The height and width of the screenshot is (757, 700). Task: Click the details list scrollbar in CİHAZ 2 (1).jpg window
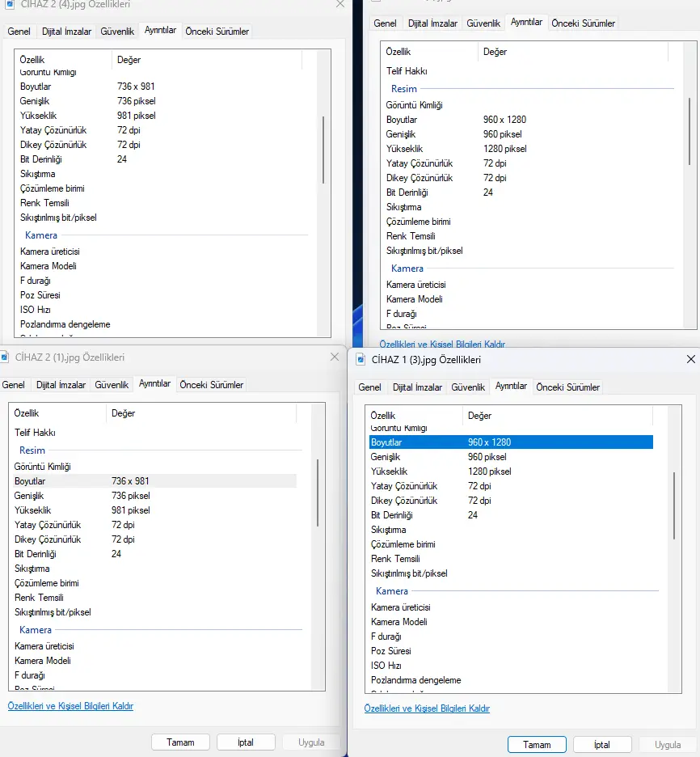318,493
